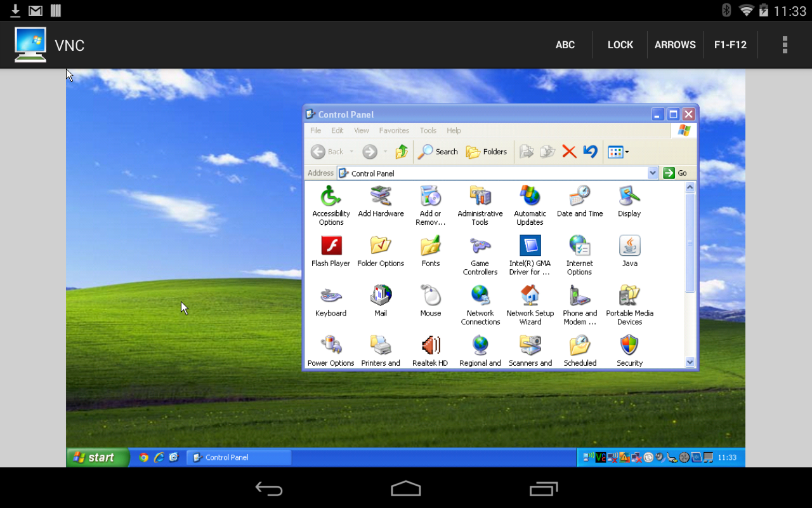Open Network Connections icon
This screenshot has width=812, height=508.
pos(480,297)
